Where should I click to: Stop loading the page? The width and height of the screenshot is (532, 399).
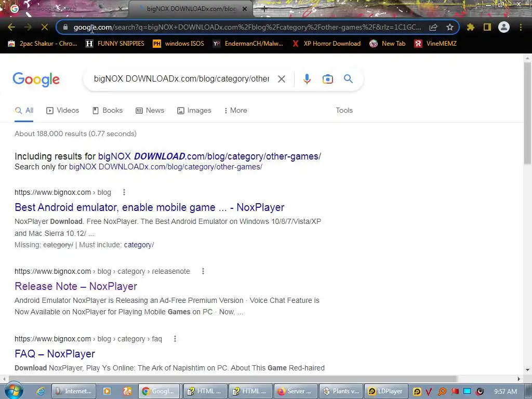pyautogui.click(x=45, y=27)
